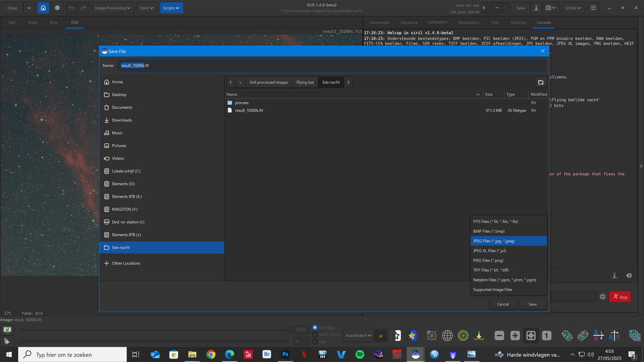Toggle the celestial grid globe icon
This screenshot has width=644, height=362.
click(447, 335)
